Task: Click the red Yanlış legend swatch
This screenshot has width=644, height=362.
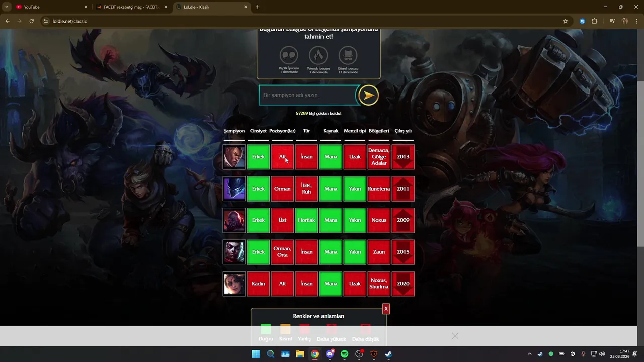Action: [x=304, y=329]
